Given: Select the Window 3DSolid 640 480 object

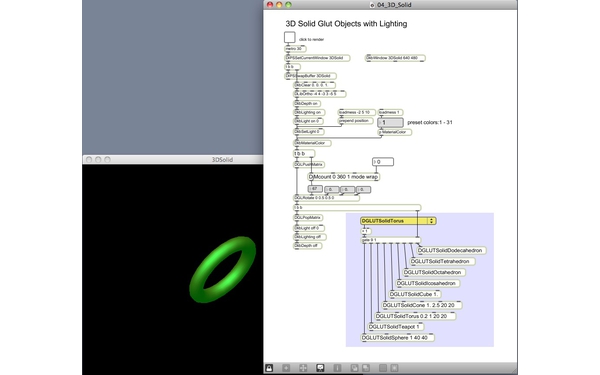Looking at the screenshot, I should click(395, 58).
